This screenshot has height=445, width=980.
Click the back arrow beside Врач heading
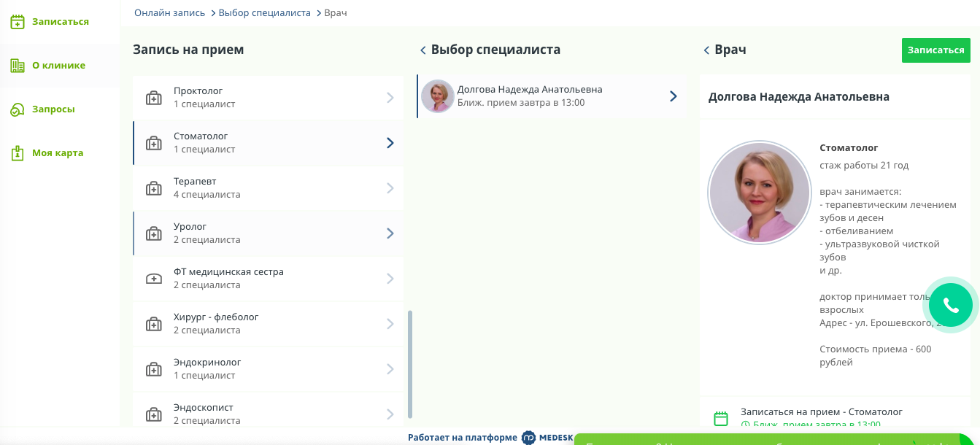[x=706, y=50]
